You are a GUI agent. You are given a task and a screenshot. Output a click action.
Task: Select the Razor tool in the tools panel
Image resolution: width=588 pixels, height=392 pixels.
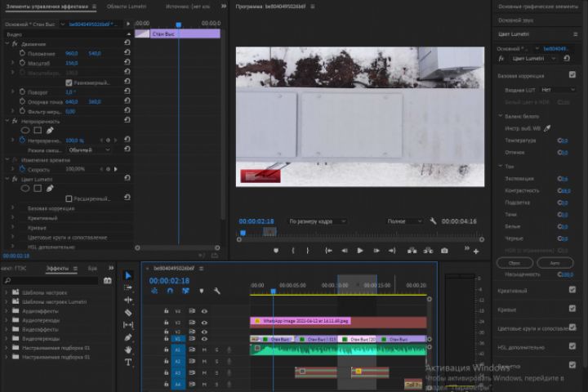click(x=128, y=312)
